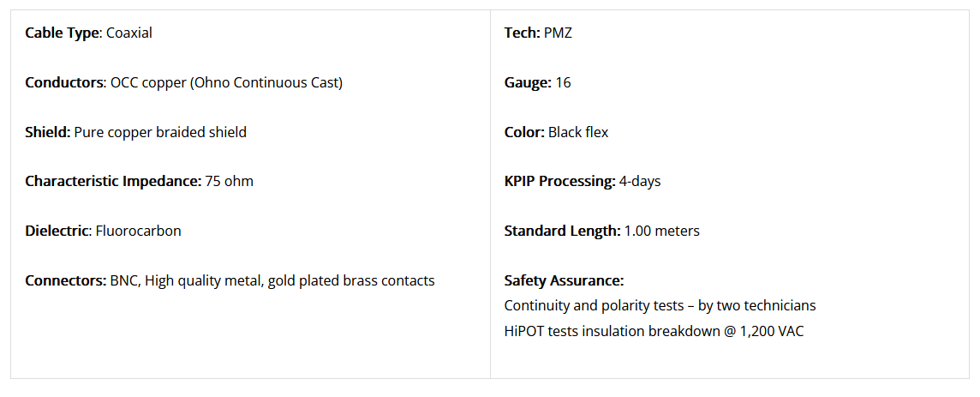This screenshot has height=397, width=980.
Task: Click OCC copper (Ohno Continuous Cast) text
Action: pos(226,82)
